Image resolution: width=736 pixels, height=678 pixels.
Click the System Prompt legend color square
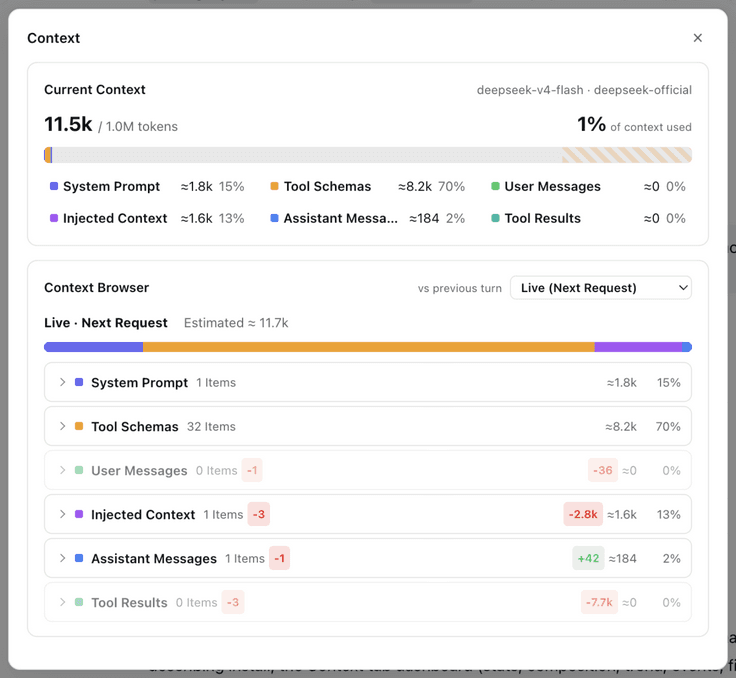54,186
